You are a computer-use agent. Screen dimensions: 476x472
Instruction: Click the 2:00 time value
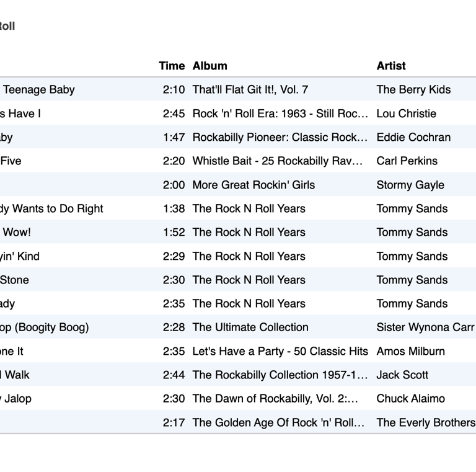click(174, 185)
